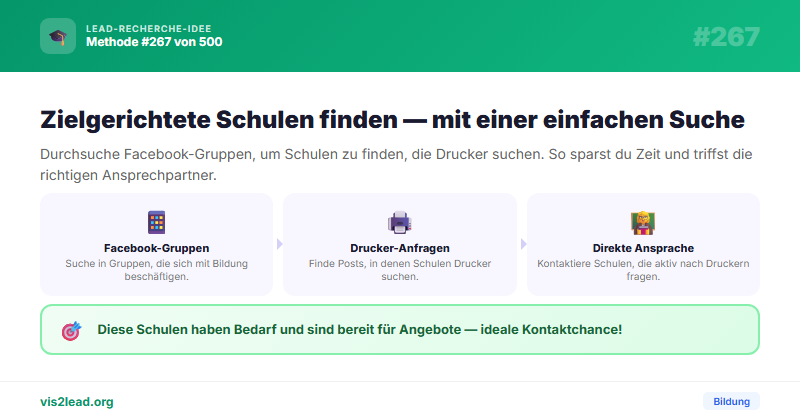The width and height of the screenshot is (800, 420).
Task: Click the paragraph starting 'Durchsuche Facebook-Gruppen'
Action: coord(396,164)
